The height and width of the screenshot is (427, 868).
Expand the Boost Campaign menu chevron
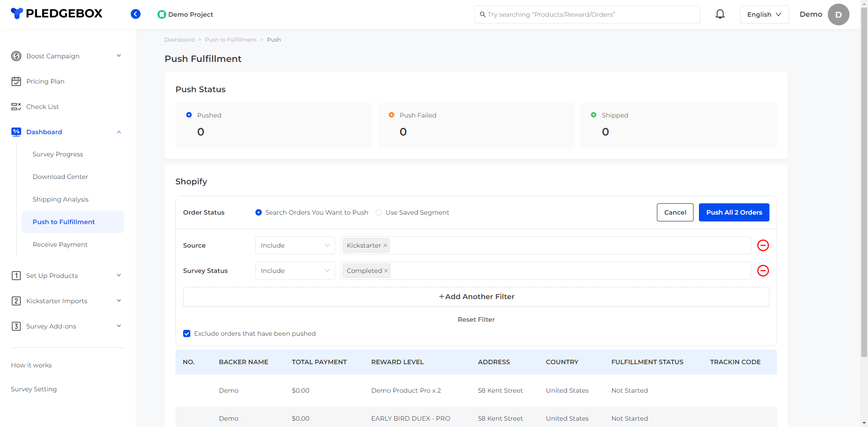point(119,56)
